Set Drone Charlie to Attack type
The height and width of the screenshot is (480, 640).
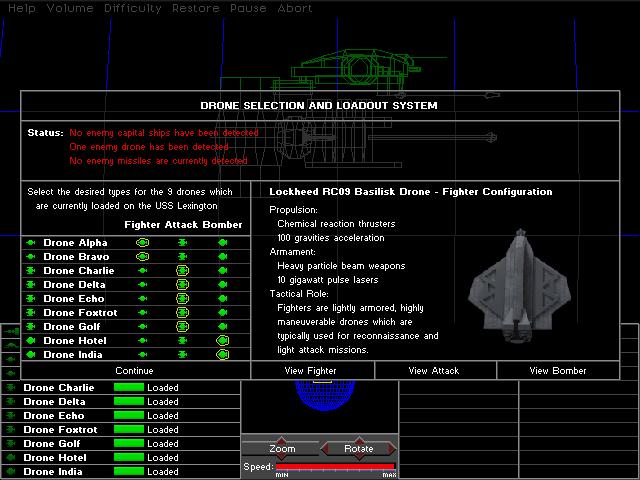pos(182,270)
